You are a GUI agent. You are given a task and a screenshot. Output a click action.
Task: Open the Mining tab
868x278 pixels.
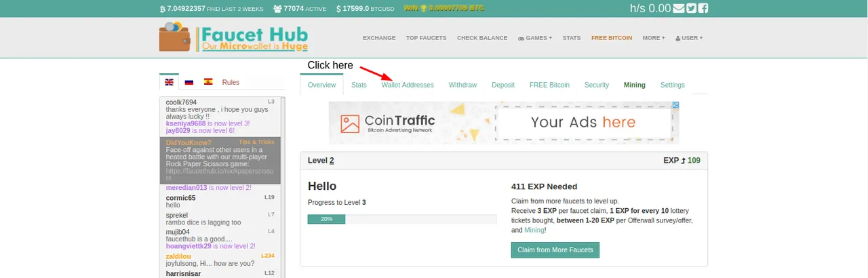point(635,85)
